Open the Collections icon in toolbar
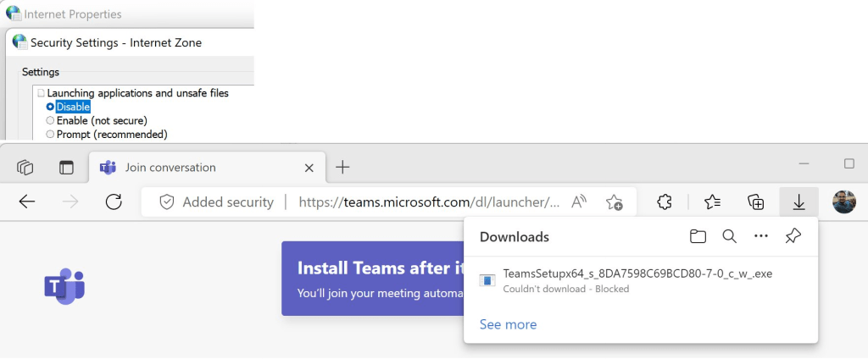This screenshot has width=868, height=359. point(755,202)
